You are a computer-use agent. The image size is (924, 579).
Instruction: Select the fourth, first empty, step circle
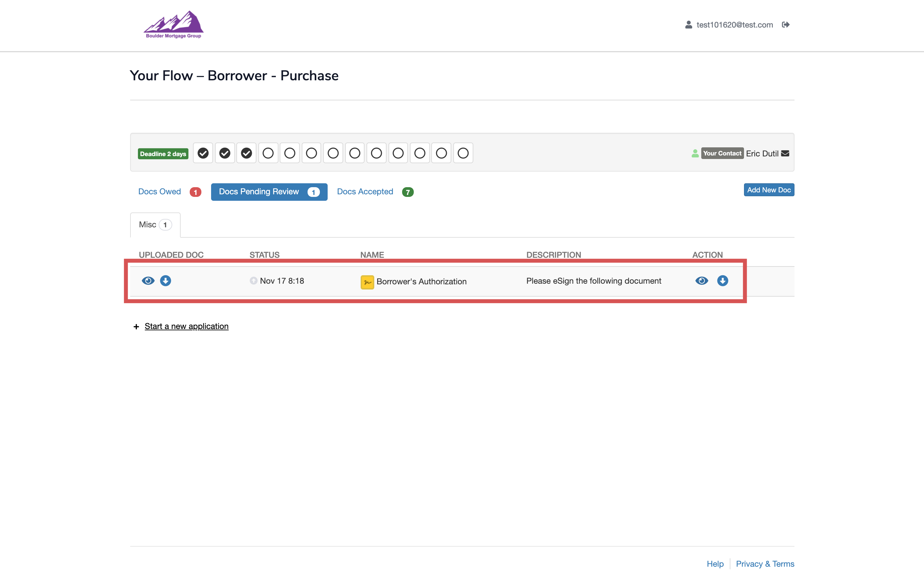click(x=268, y=153)
